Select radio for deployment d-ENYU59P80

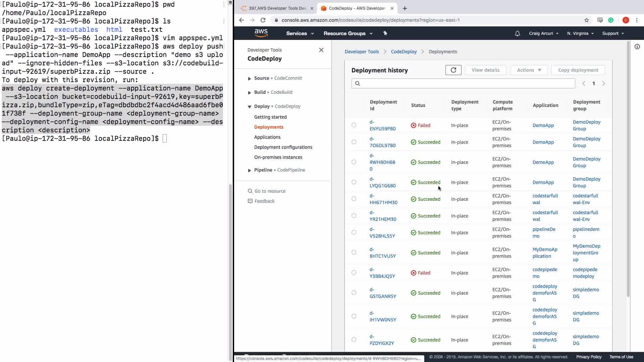(354, 125)
